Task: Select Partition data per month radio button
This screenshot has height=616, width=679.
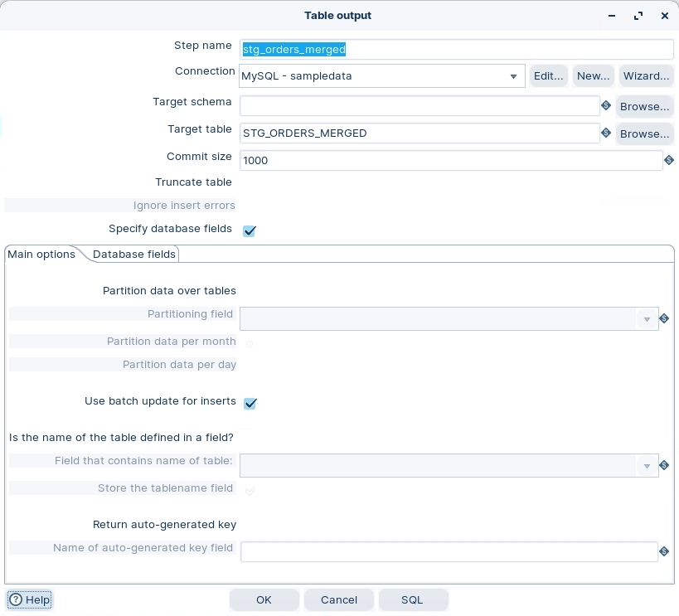Action: (x=250, y=343)
